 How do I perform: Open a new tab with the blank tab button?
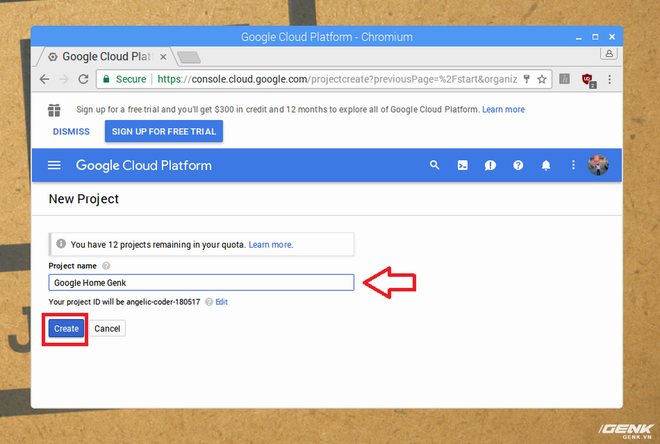point(188,58)
